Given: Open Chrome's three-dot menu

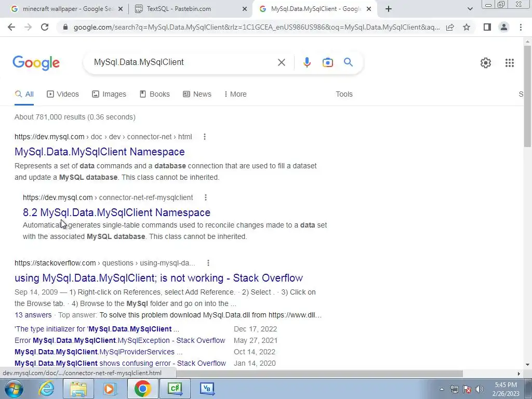Looking at the screenshot, I should (x=521, y=27).
